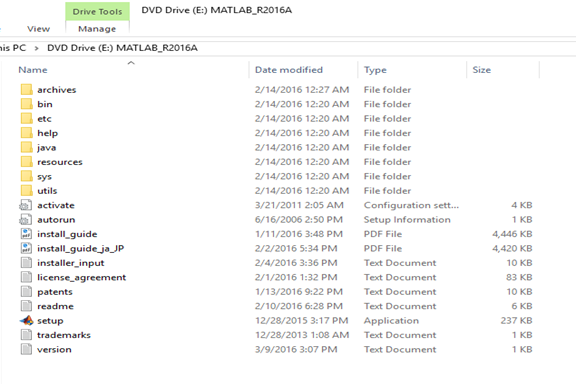Click the resources folder icon
Image resolution: width=576 pixels, height=384 pixels.
pyautogui.click(x=26, y=162)
